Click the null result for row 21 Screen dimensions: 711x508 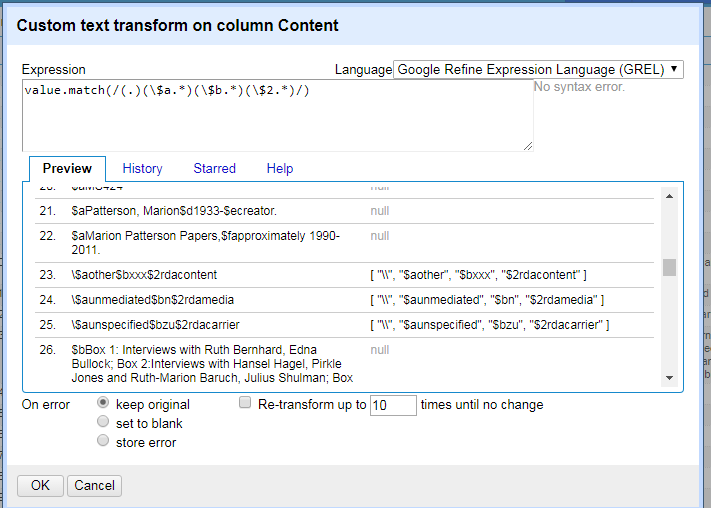click(380, 211)
